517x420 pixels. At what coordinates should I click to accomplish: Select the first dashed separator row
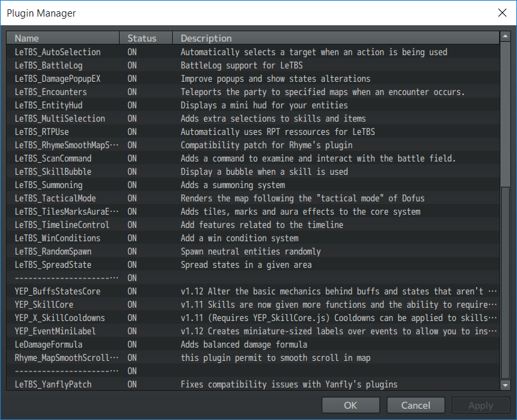click(253, 278)
